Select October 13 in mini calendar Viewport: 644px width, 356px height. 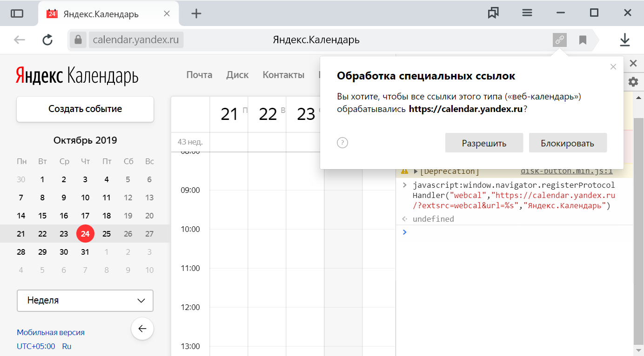click(x=149, y=198)
